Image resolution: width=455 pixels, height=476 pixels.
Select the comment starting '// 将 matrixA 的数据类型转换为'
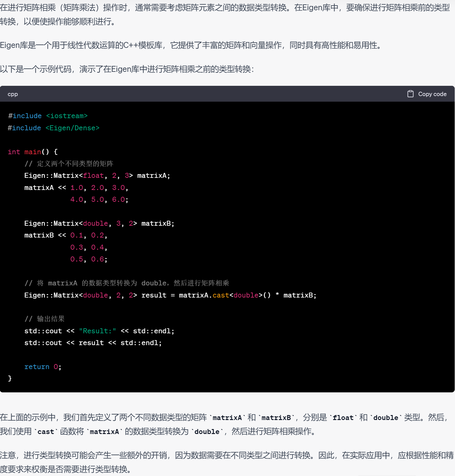click(x=127, y=283)
